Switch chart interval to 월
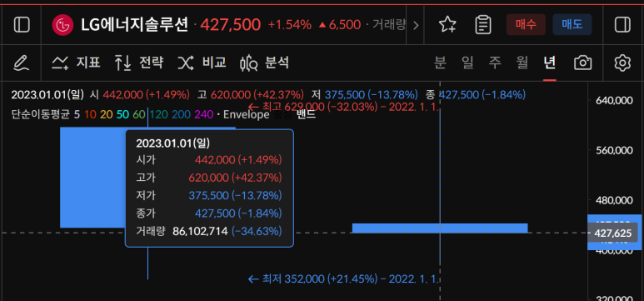644x301 pixels. [x=522, y=63]
